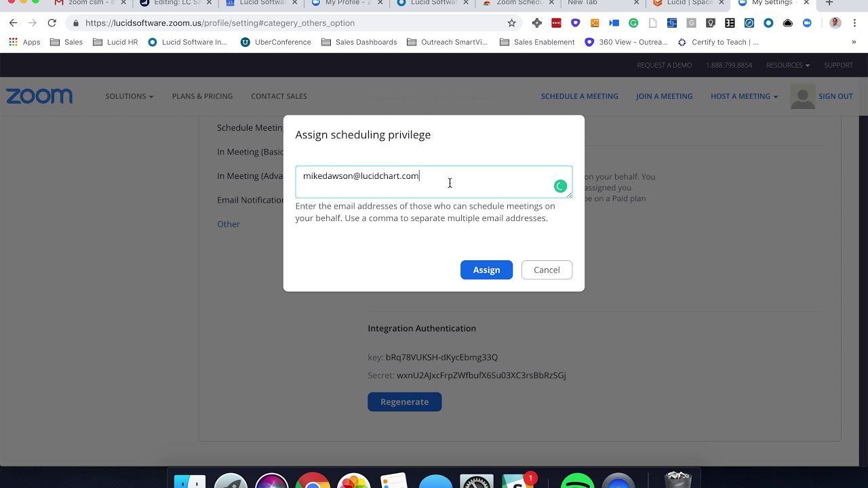868x488 pixels.
Task: Sign out of Zoom
Action: coord(835,96)
